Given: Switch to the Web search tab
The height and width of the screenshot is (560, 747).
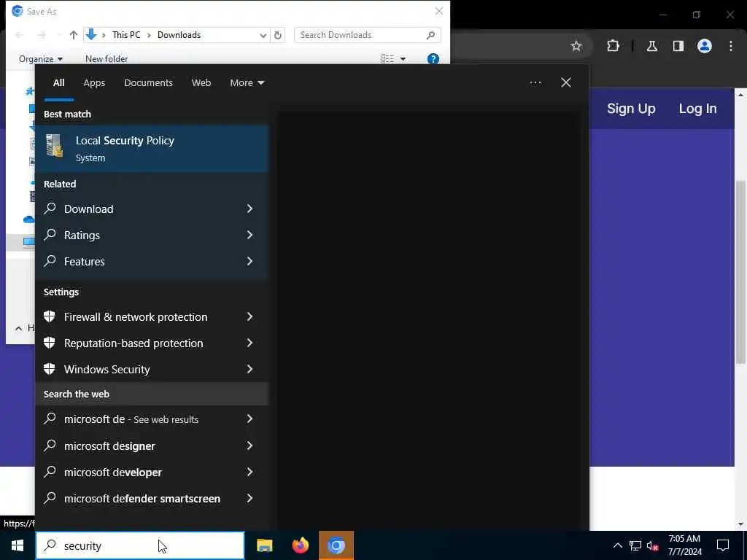Looking at the screenshot, I should coord(201,83).
